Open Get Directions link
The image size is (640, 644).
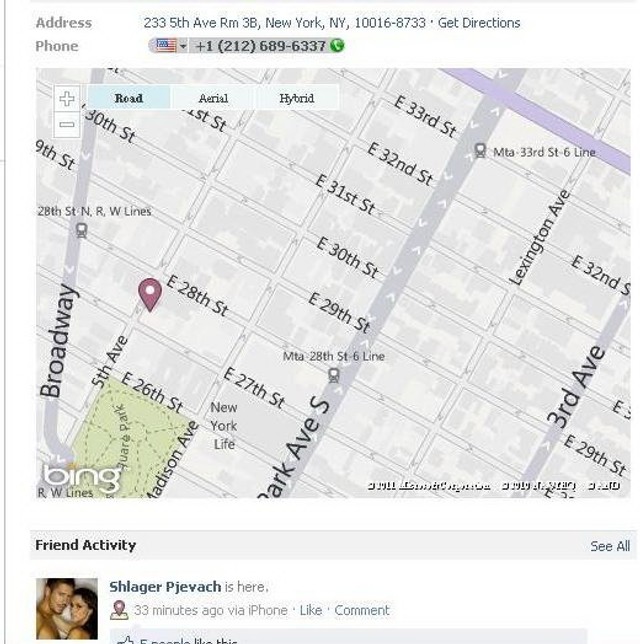coord(479,23)
